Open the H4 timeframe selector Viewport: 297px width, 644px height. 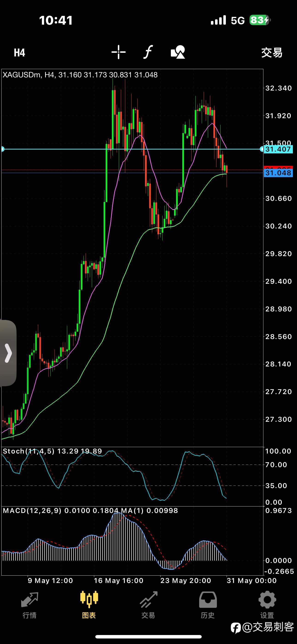(19, 53)
